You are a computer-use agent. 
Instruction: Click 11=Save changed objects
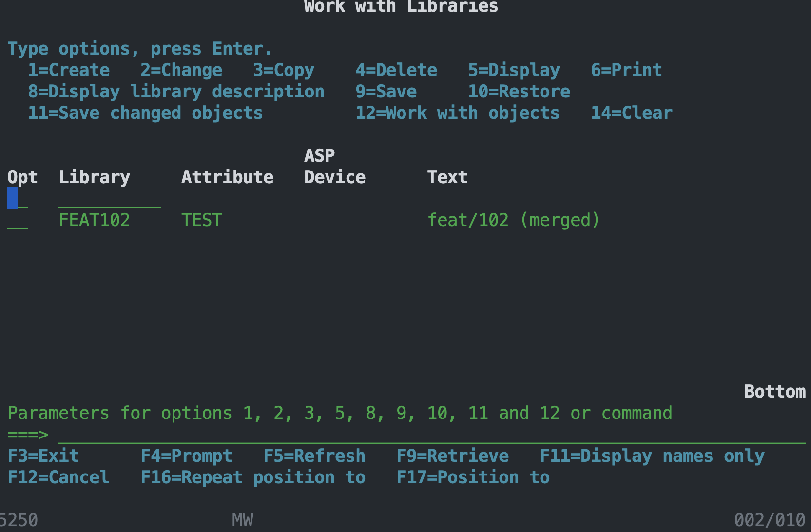145,113
